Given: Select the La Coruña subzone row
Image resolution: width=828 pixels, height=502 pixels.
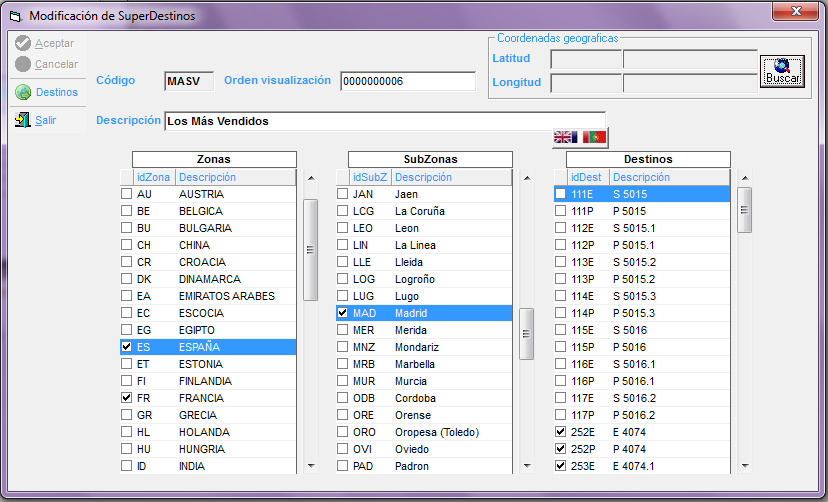Looking at the screenshot, I should pos(424,211).
